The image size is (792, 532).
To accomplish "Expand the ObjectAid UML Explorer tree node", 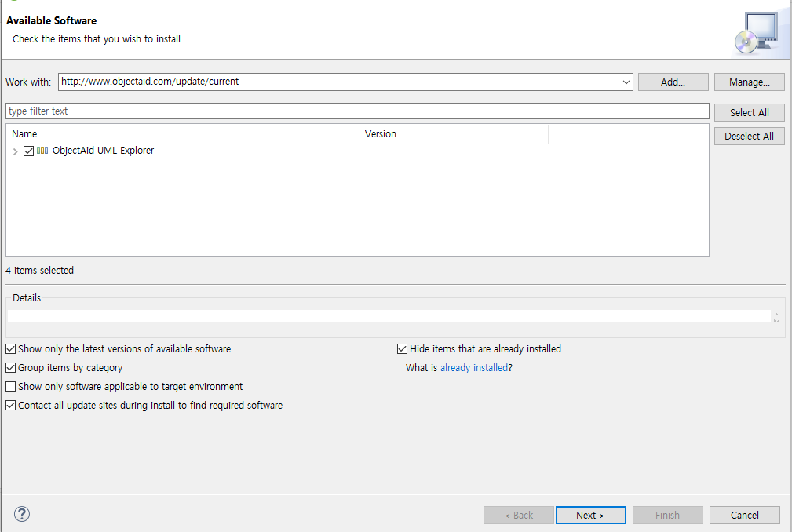I will tap(15, 151).
